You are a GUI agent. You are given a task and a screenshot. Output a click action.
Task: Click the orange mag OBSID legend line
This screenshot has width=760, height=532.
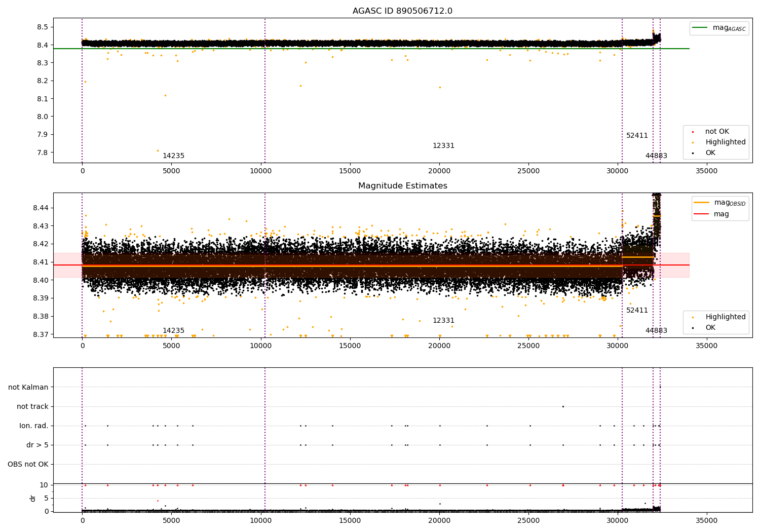point(702,203)
